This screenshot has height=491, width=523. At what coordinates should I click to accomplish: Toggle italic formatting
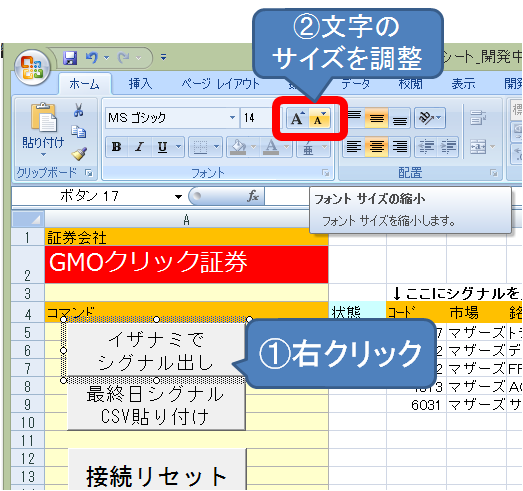139,147
